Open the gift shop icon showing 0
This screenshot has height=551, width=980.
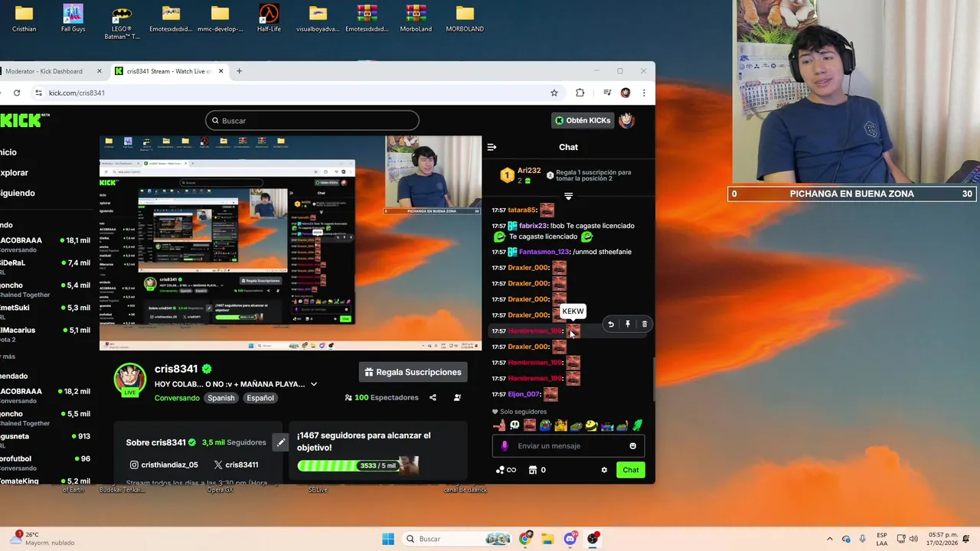tap(537, 470)
